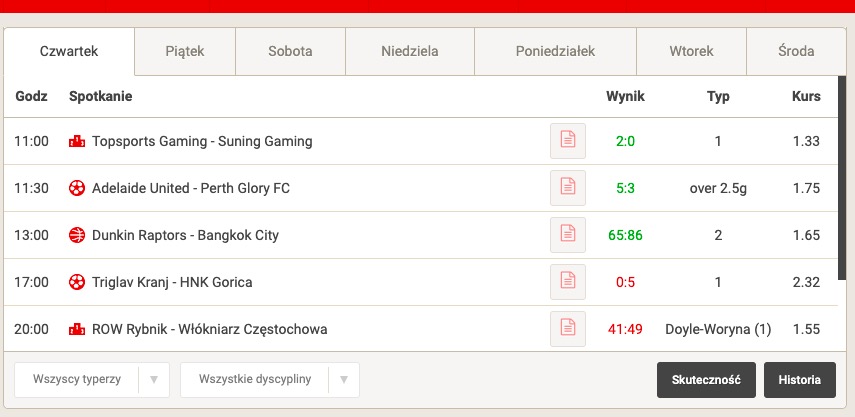Switch to the Sobota tab
This screenshot has width=855, height=417.
(x=290, y=51)
